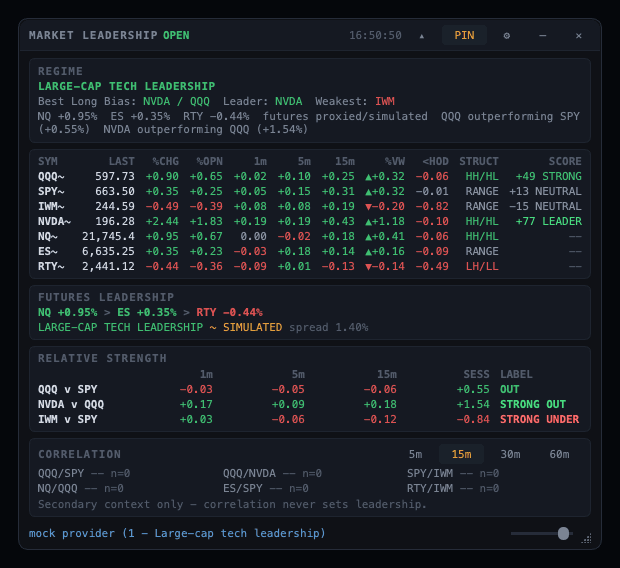Click the LAST column header

[x=122, y=161]
